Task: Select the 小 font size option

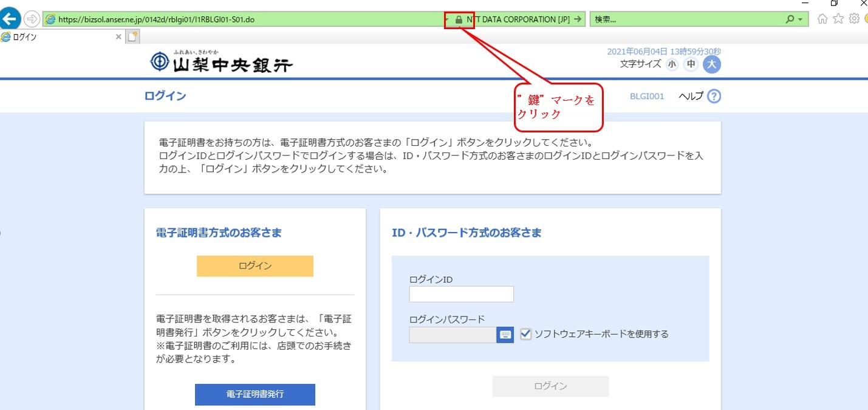Action: pyautogui.click(x=672, y=64)
